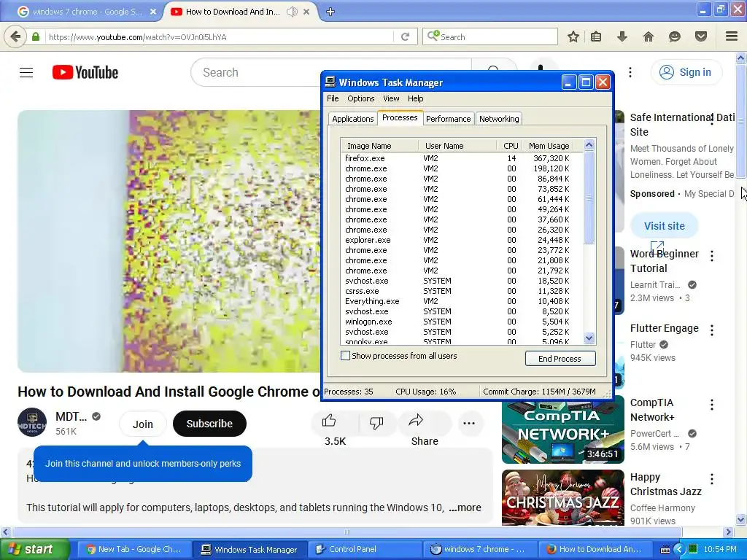Screen dimensions: 747x560
Task: Like the video with thumbs up
Action: [329, 421]
